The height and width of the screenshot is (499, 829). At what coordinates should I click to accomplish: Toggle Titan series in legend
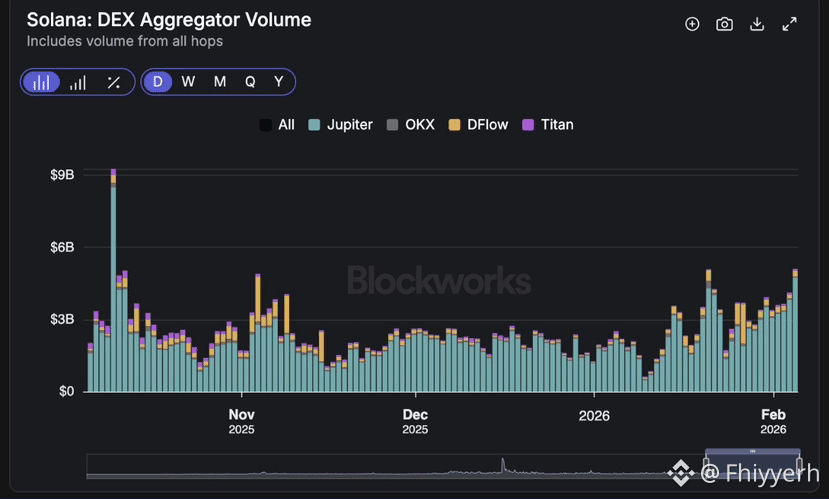pyautogui.click(x=548, y=125)
